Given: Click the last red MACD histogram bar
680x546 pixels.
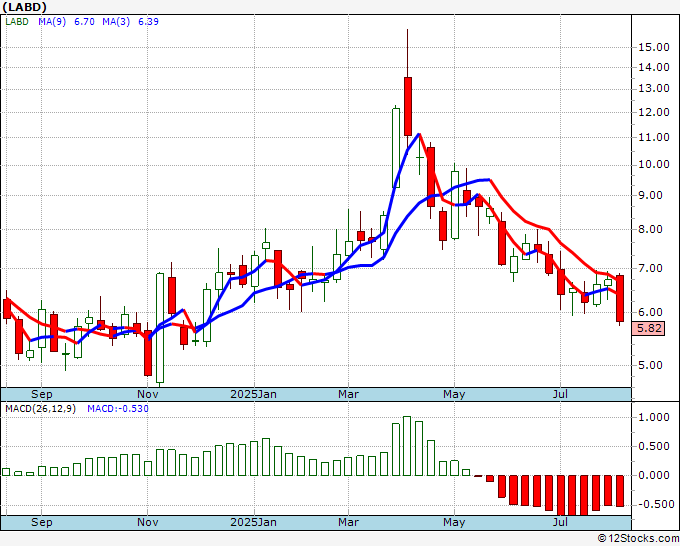Looking at the screenshot, I should pyautogui.click(x=620, y=491).
